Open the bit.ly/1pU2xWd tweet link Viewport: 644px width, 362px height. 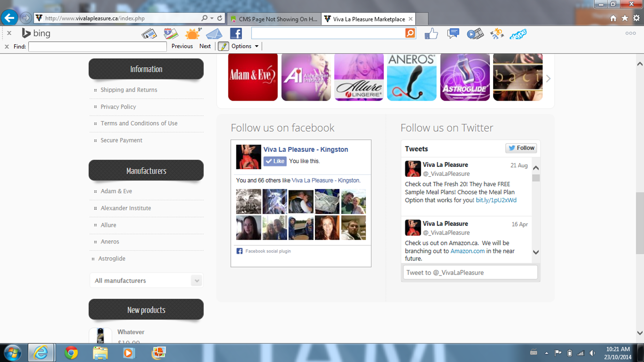(496, 200)
